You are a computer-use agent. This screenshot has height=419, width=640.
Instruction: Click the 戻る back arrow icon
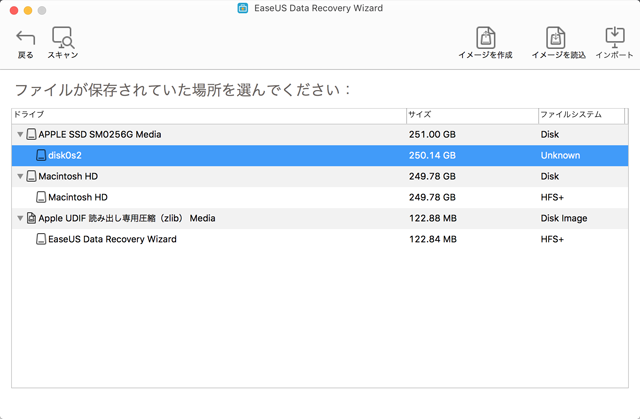(25, 38)
